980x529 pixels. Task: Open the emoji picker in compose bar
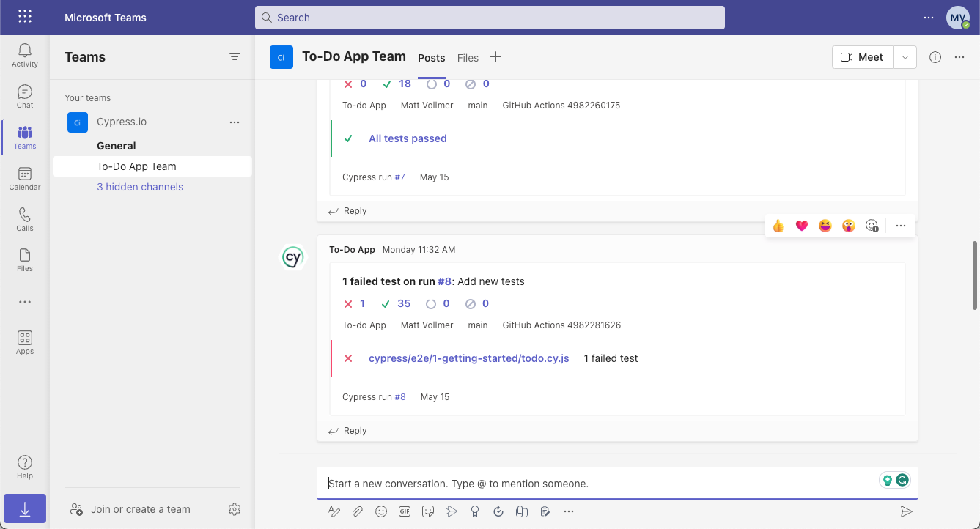pos(381,511)
